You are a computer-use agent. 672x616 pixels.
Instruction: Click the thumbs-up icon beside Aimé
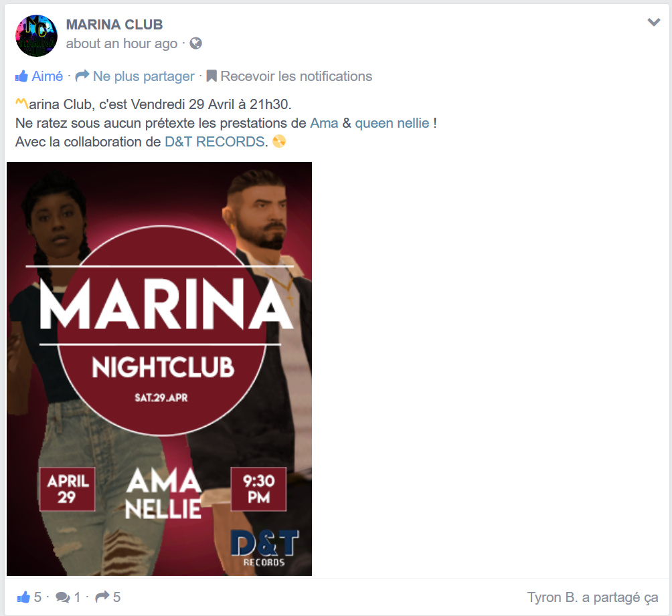(21, 76)
